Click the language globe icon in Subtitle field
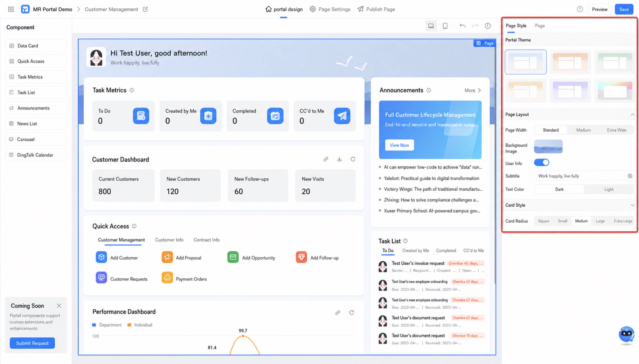Image resolution: width=639 pixels, height=364 pixels. [630, 176]
